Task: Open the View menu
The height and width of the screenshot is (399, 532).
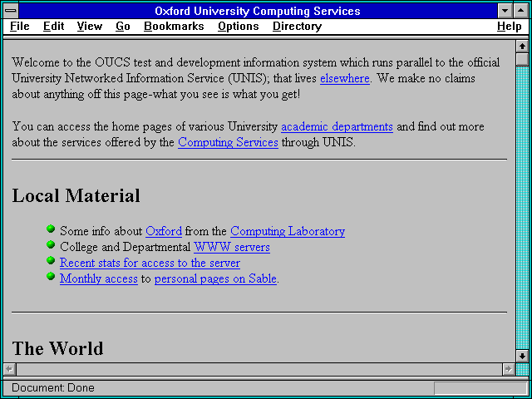Action: coord(89,27)
